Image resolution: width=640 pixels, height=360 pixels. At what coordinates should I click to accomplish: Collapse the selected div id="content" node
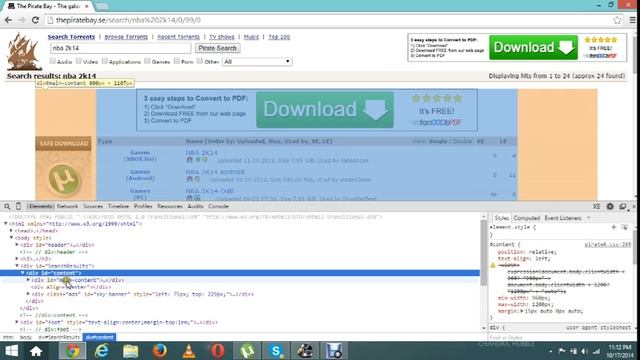23,273
